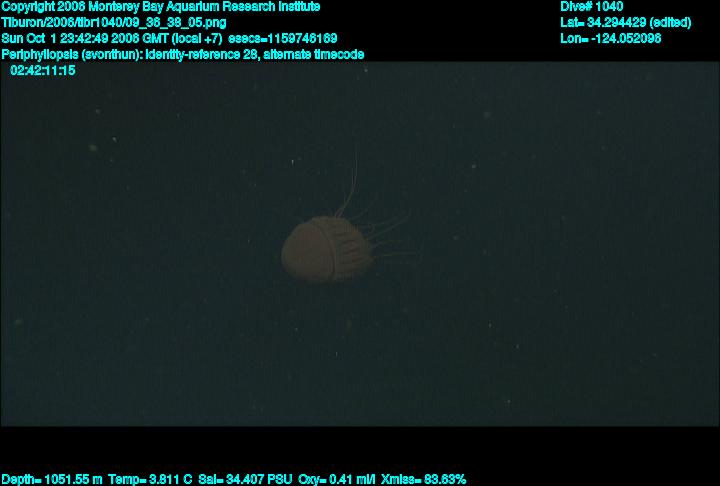
Task: Click the Dive# 1040 label
Action: pyautogui.click(x=591, y=6)
